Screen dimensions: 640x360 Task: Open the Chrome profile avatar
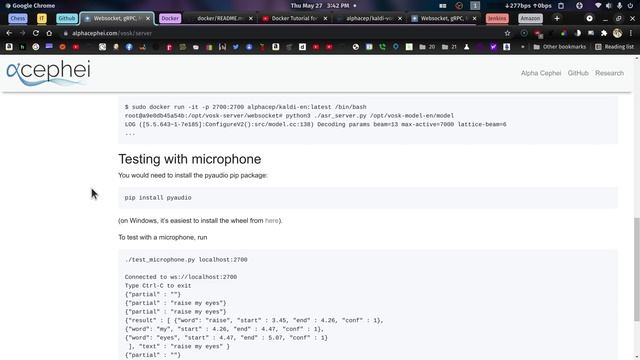(618, 33)
